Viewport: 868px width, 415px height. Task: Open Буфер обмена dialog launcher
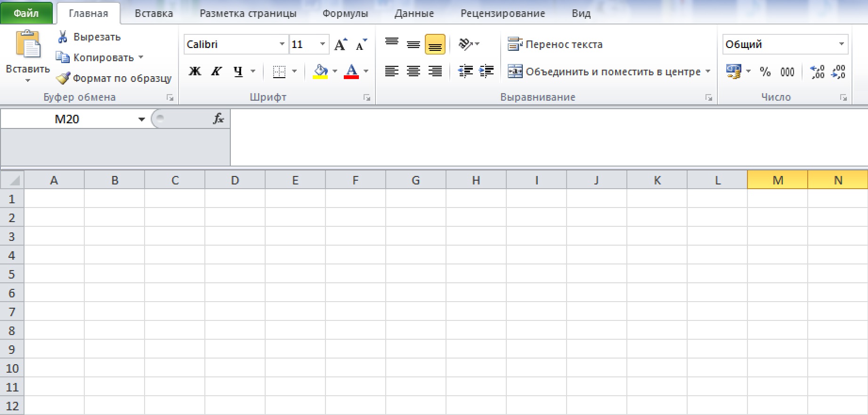click(x=170, y=98)
